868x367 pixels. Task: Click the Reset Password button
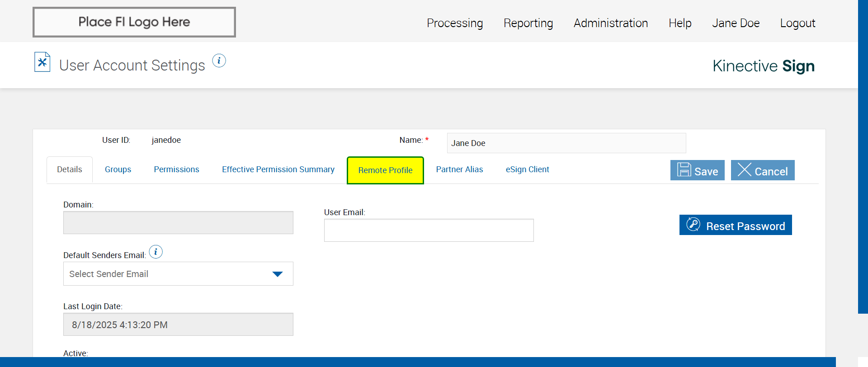pos(735,225)
